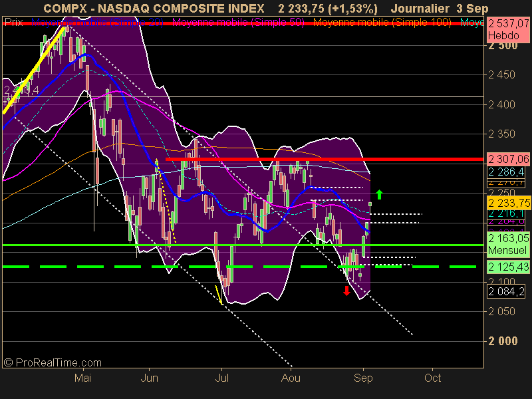Click the 2 286,4 cyan price label
Viewport: 532px width, 399px height.
[506, 172]
